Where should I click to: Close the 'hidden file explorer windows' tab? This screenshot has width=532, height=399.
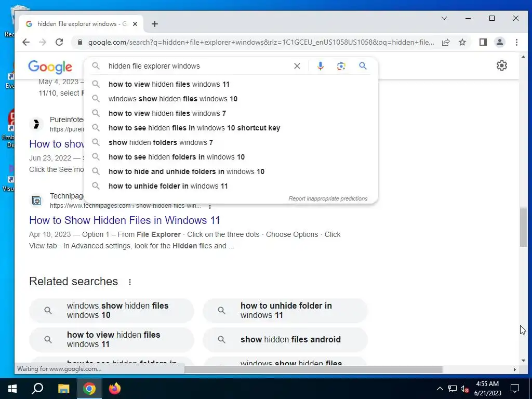point(135,24)
